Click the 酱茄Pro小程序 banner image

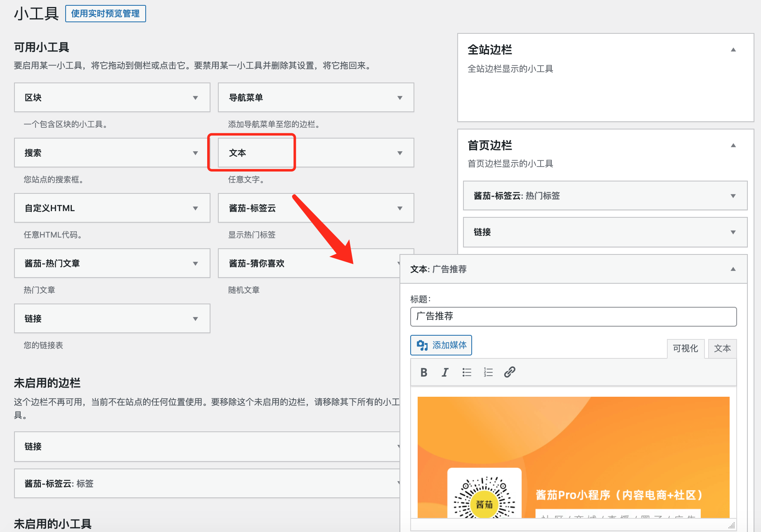pyautogui.click(x=574, y=457)
